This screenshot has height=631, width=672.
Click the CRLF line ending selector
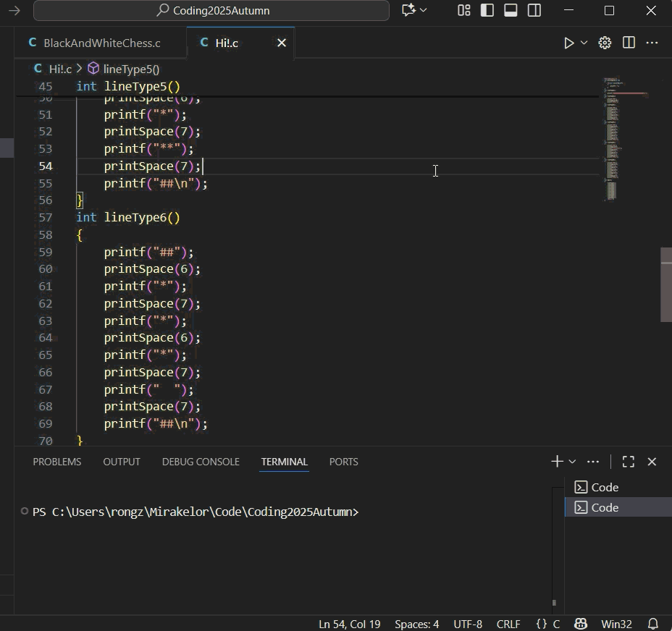point(508,624)
